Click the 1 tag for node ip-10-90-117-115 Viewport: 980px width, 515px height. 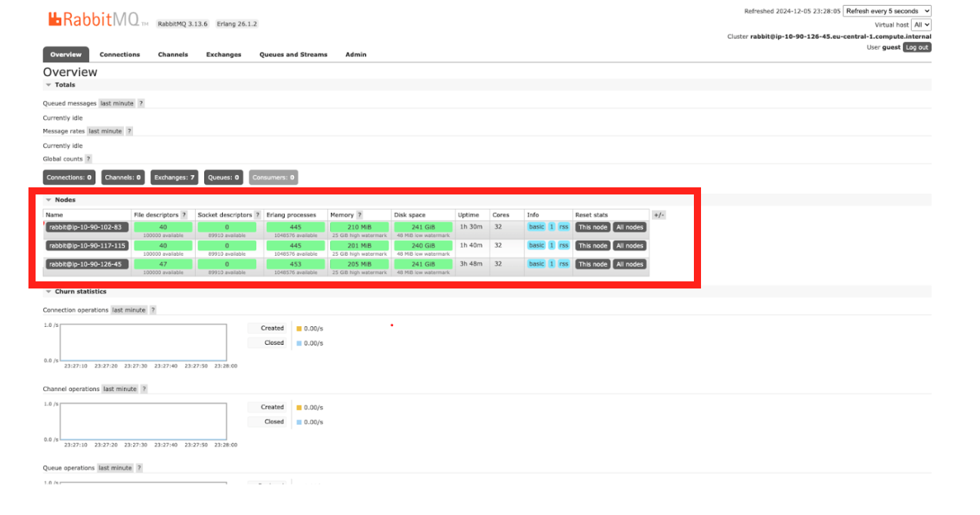pos(552,245)
